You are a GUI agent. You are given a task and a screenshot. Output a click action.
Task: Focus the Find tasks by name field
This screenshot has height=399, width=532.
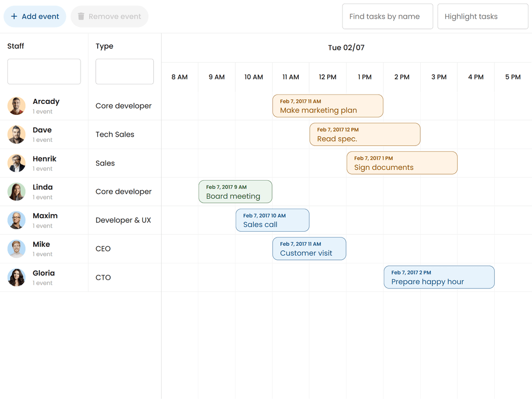(387, 17)
